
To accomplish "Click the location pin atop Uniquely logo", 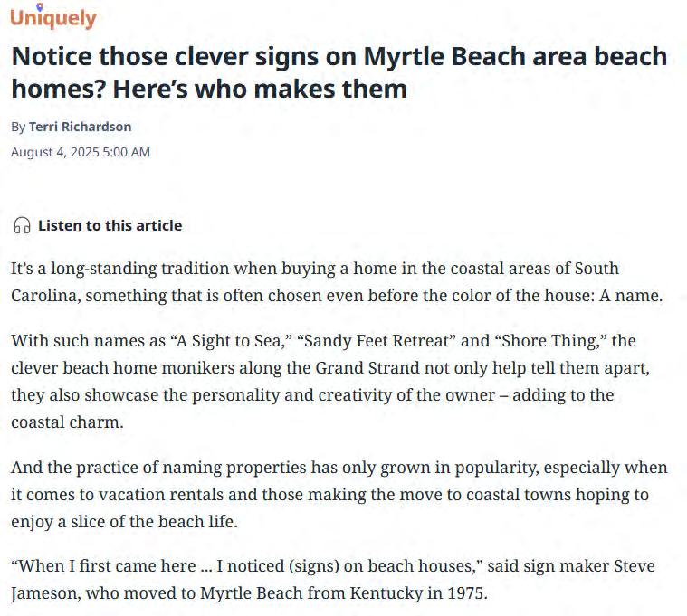I will [x=40, y=7].
